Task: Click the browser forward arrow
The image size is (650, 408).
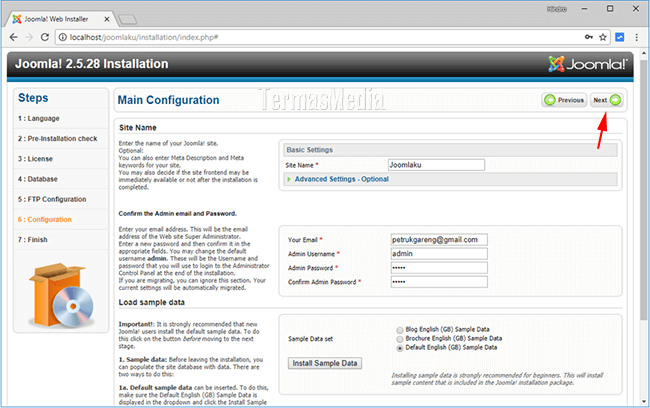Action: [29, 37]
